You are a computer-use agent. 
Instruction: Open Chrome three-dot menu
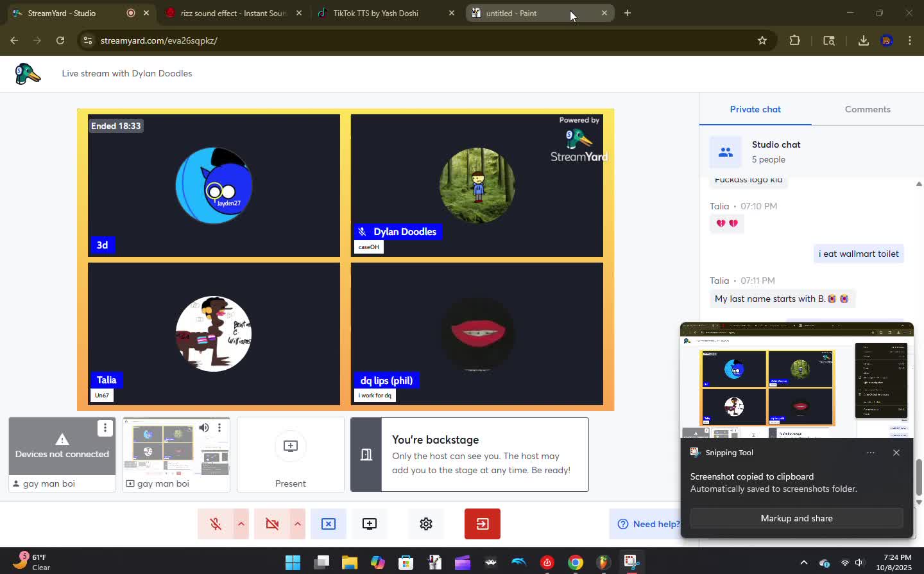(910, 40)
